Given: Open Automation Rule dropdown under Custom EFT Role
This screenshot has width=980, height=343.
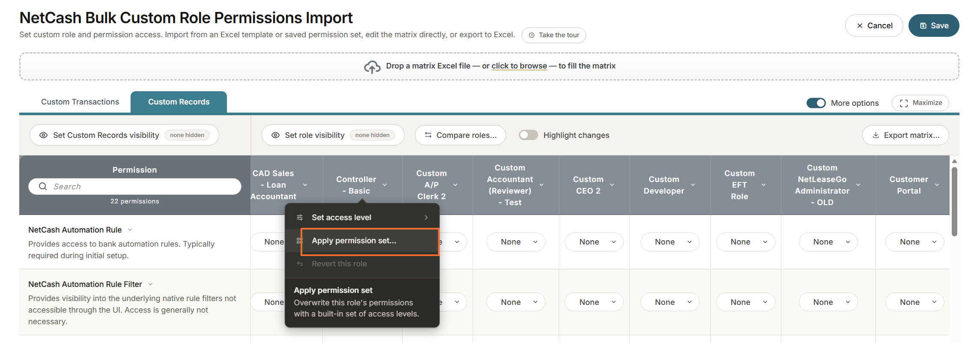Looking at the screenshot, I should [745, 242].
